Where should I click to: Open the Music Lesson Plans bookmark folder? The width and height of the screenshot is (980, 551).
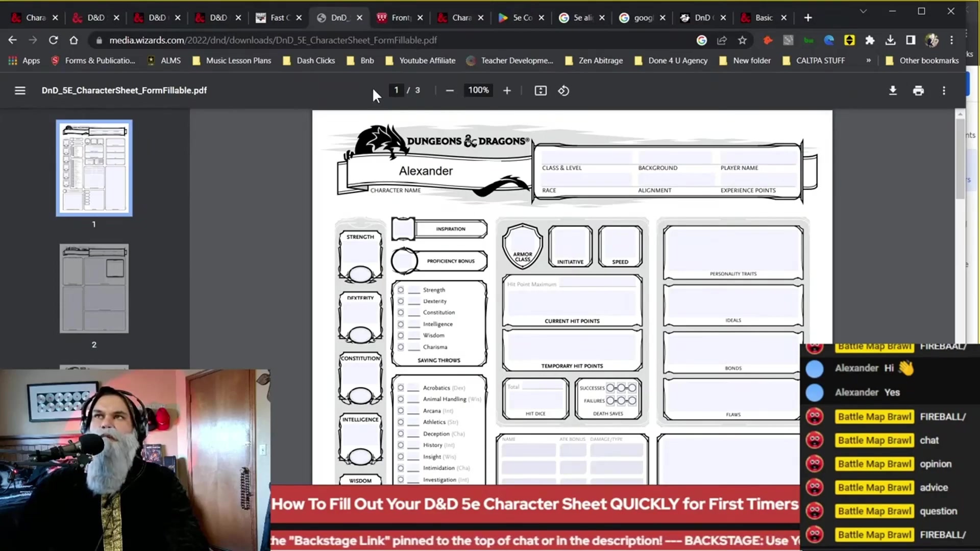[232, 60]
